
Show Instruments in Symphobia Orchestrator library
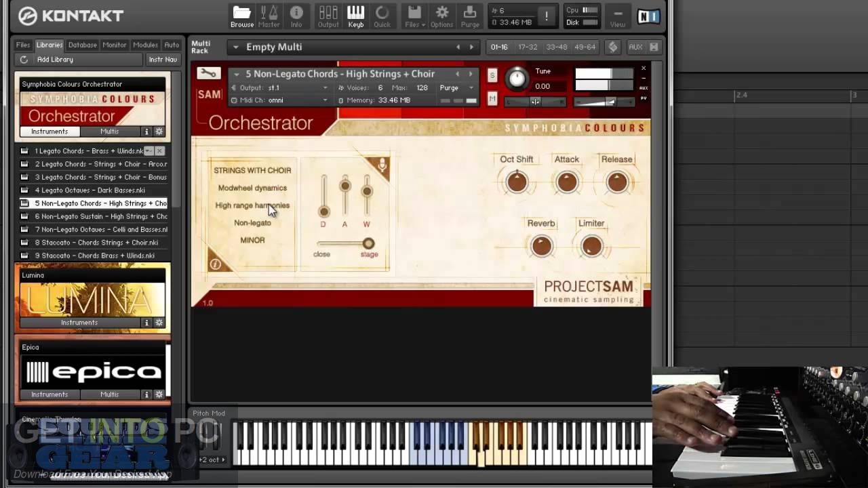tap(50, 131)
